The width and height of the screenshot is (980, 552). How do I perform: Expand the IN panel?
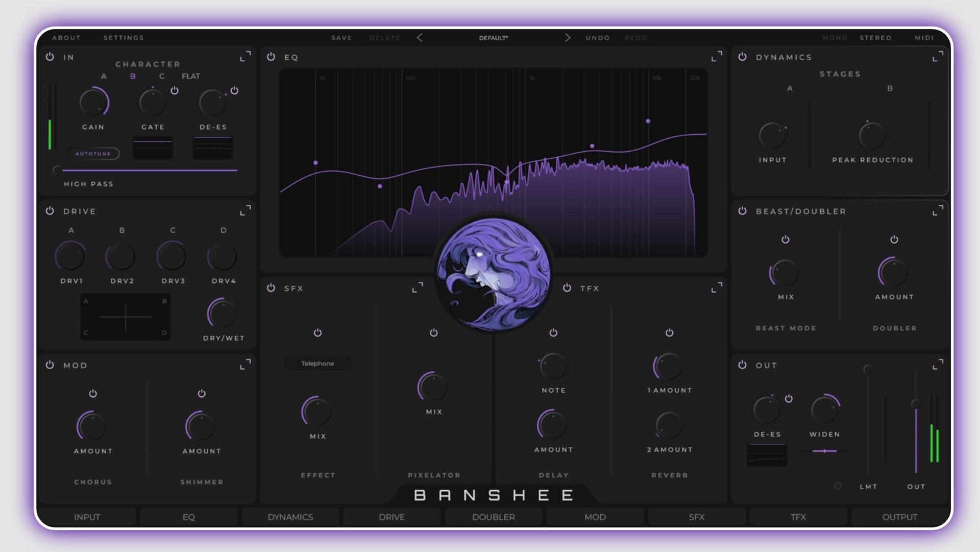(x=246, y=57)
